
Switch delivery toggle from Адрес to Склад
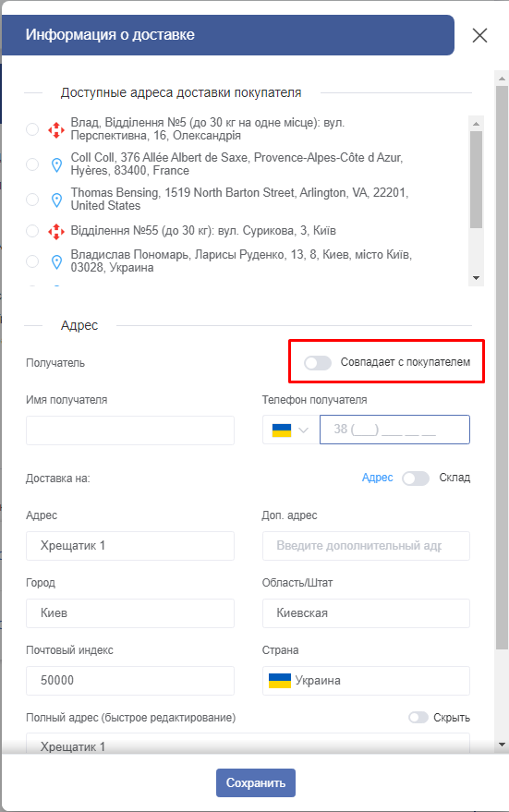click(416, 478)
